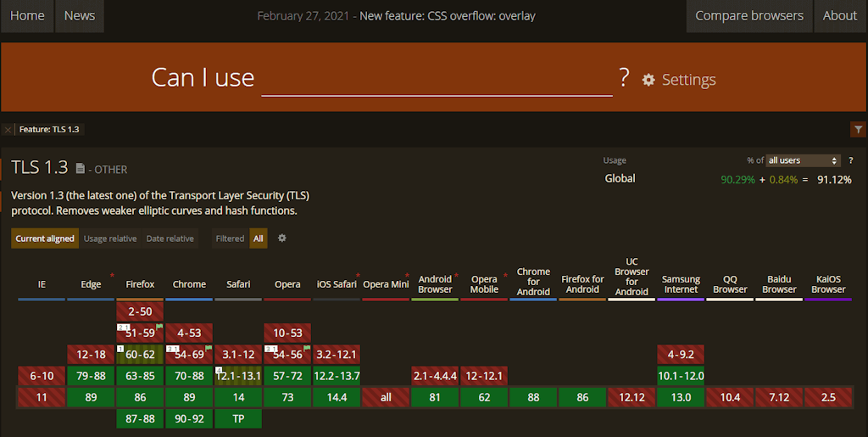Select Chrome 54-69 version cell
This screenshot has height=437, width=868.
point(189,355)
